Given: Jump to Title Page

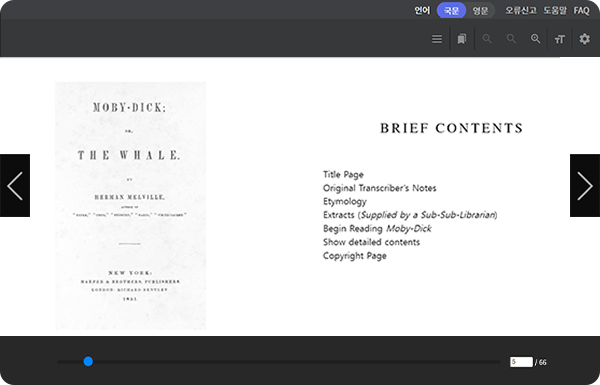Looking at the screenshot, I should 343,175.
